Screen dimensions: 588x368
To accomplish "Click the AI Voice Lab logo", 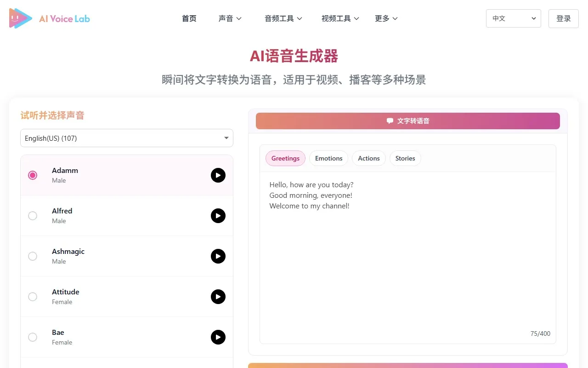I will 49,18.
